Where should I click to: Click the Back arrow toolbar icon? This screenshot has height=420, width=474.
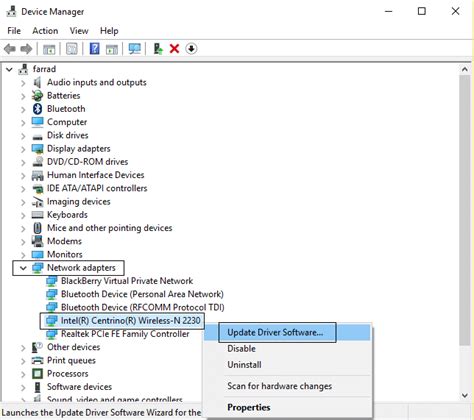tap(10, 49)
